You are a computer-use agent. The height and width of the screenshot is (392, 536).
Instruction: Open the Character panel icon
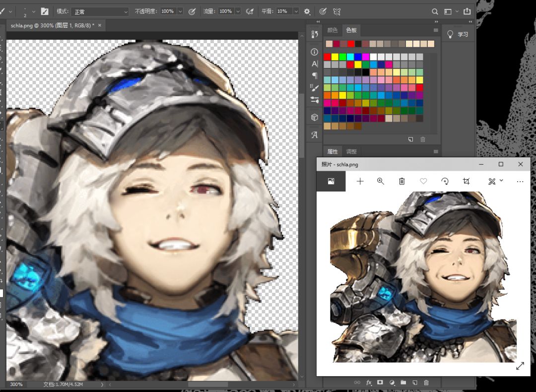(315, 64)
